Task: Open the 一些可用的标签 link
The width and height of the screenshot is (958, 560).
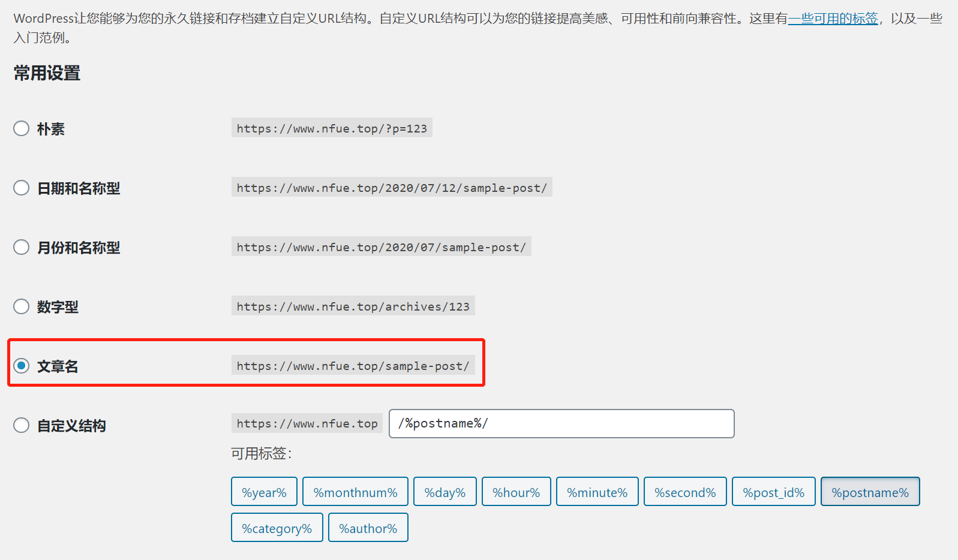Action: click(833, 19)
